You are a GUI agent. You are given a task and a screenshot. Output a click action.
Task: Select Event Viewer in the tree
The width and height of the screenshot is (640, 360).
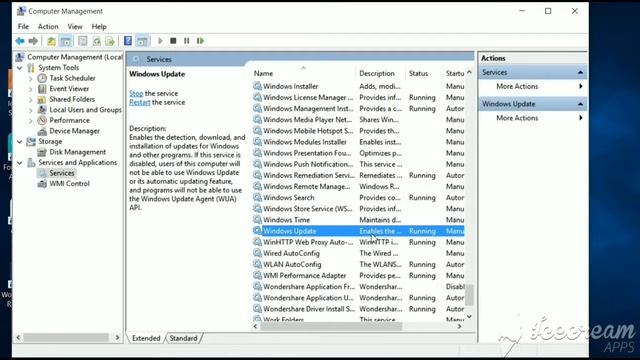coord(69,89)
